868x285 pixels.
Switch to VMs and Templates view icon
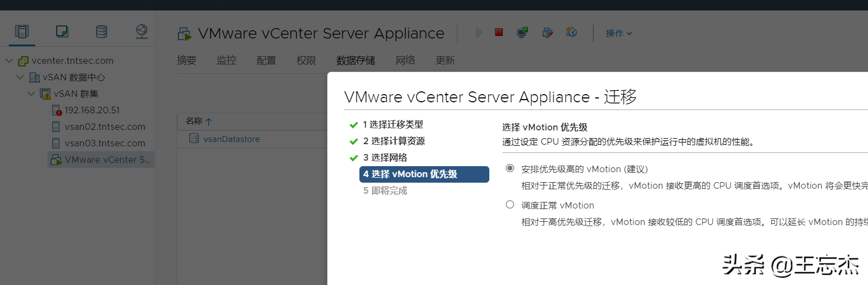[62, 31]
